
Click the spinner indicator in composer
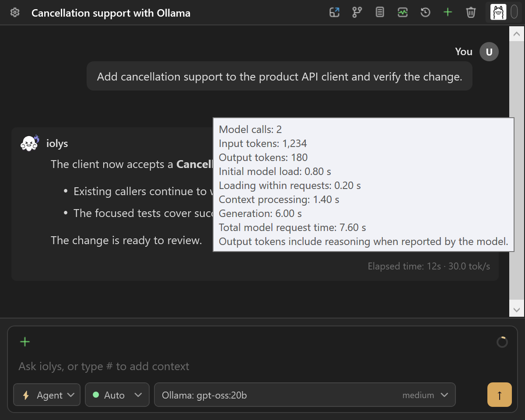[x=502, y=342]
